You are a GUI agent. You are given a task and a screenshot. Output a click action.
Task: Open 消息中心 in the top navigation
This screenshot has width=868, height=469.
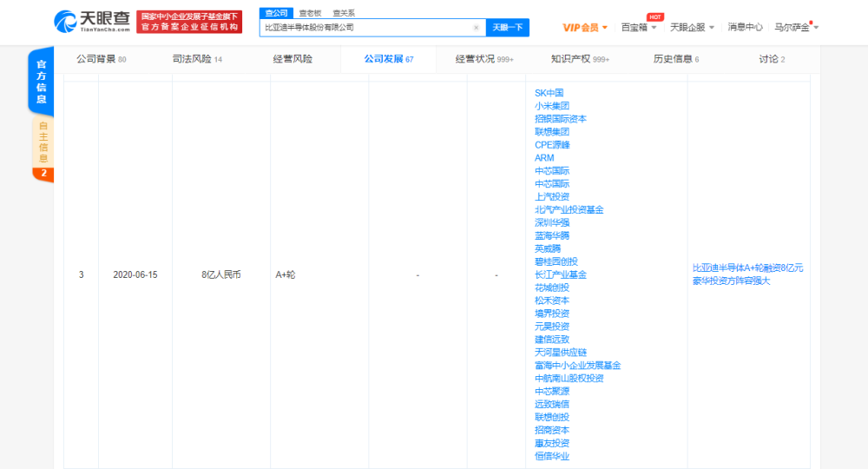pyautogui.click(x=745, y=27)
